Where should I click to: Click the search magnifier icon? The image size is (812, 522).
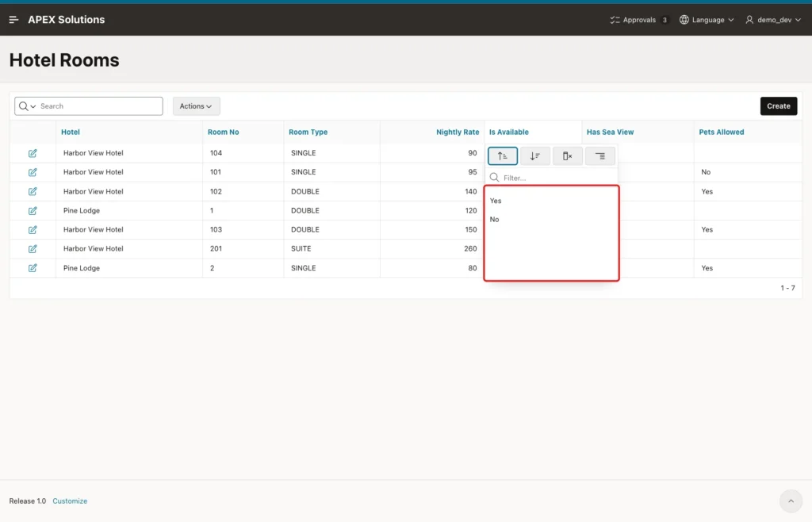click(23, 106)
